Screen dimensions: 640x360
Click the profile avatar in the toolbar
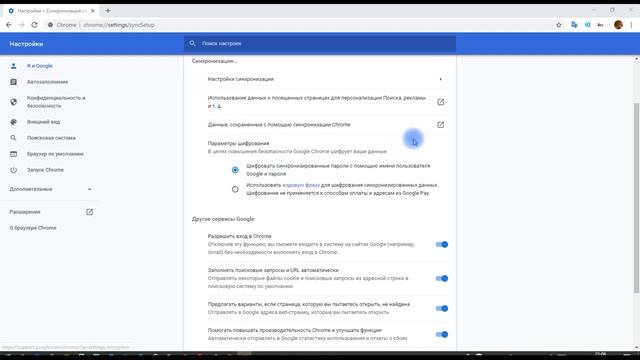pyautogui.click(x=618, y=25)
